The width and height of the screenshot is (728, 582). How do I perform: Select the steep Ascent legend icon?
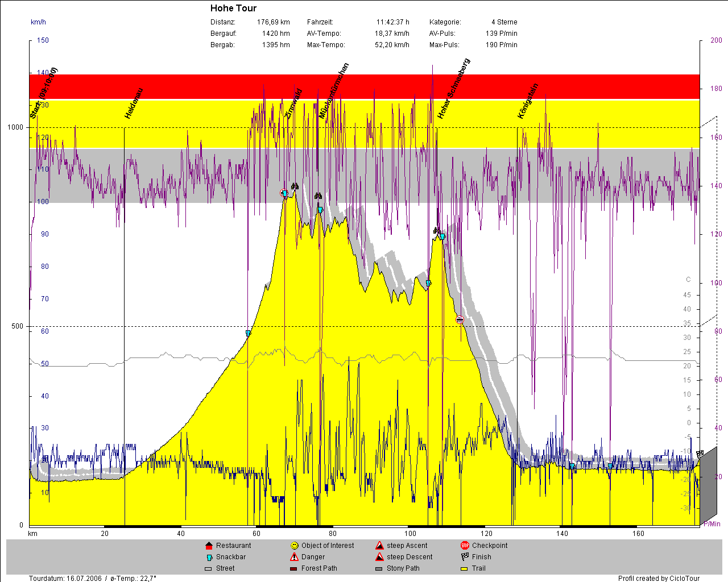pos(379,546)
